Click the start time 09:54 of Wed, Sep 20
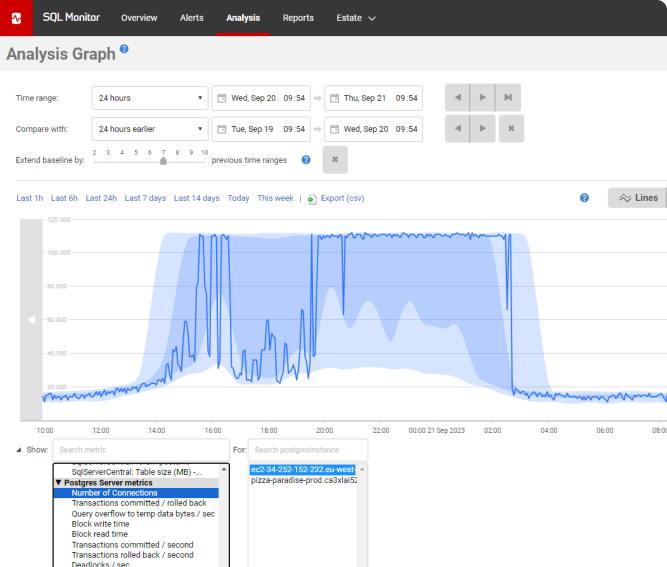 [294, 98]
